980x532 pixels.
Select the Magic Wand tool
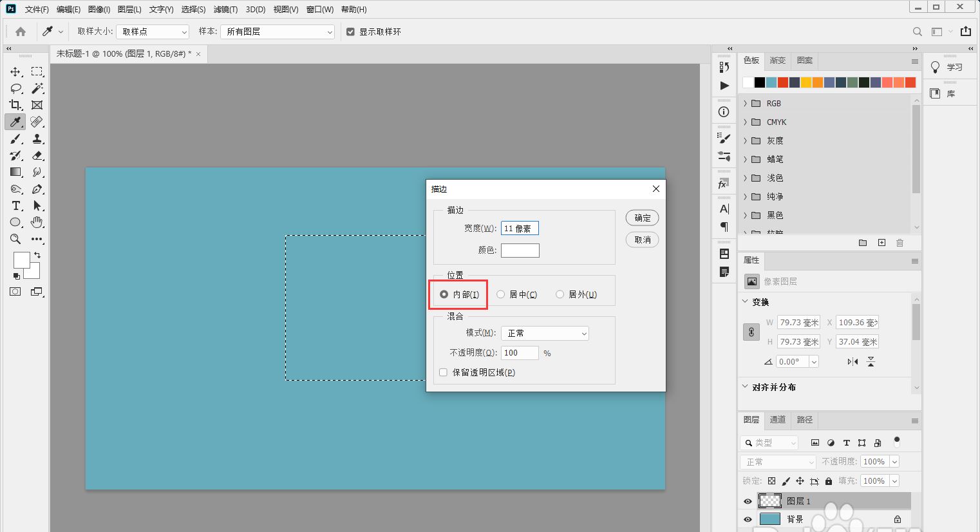(37, 88)
